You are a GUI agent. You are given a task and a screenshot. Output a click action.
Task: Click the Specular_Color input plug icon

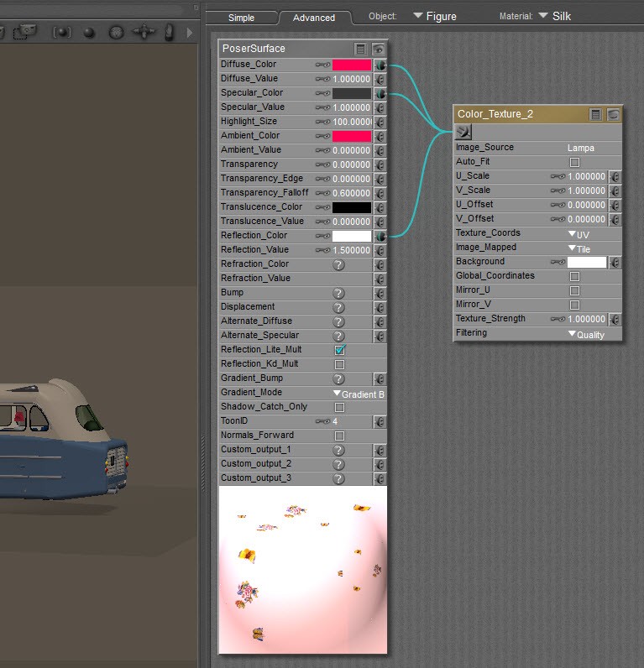coord(380,94)
